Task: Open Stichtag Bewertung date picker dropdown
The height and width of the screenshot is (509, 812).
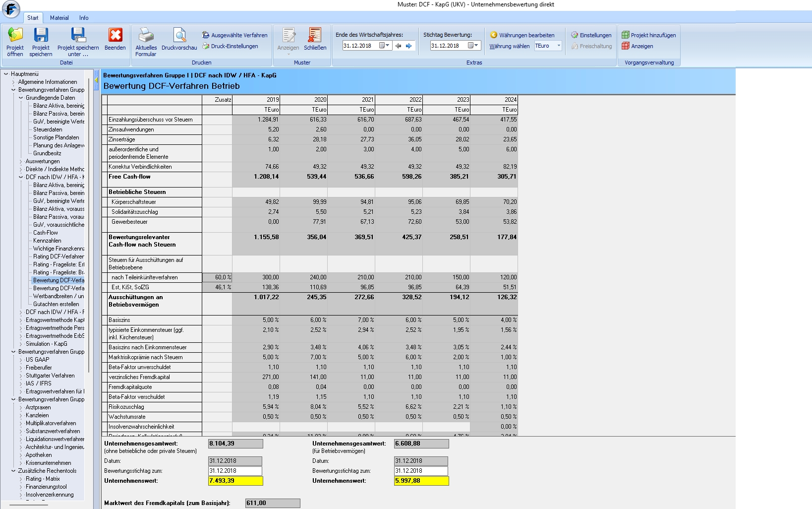Action: click(x=476, y=46)
